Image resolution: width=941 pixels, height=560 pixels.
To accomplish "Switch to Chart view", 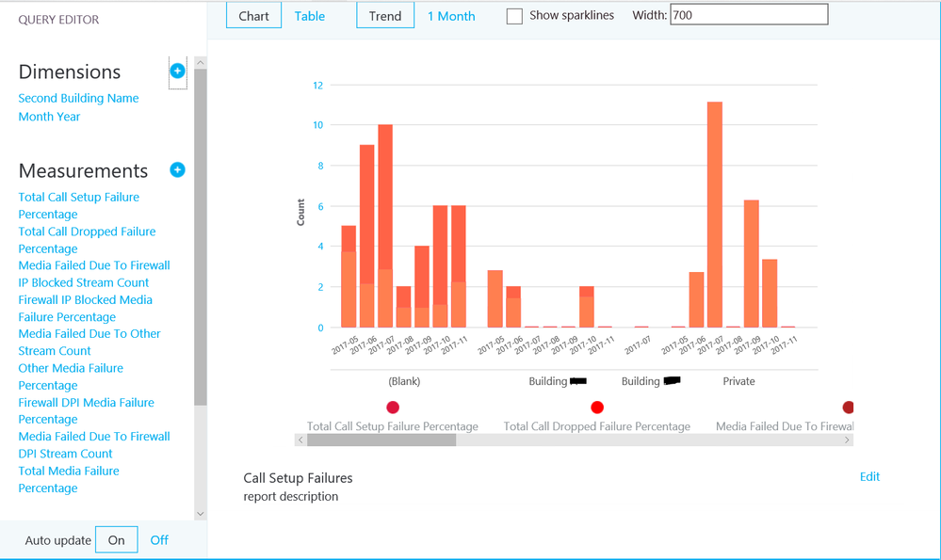I will (254, 16).
